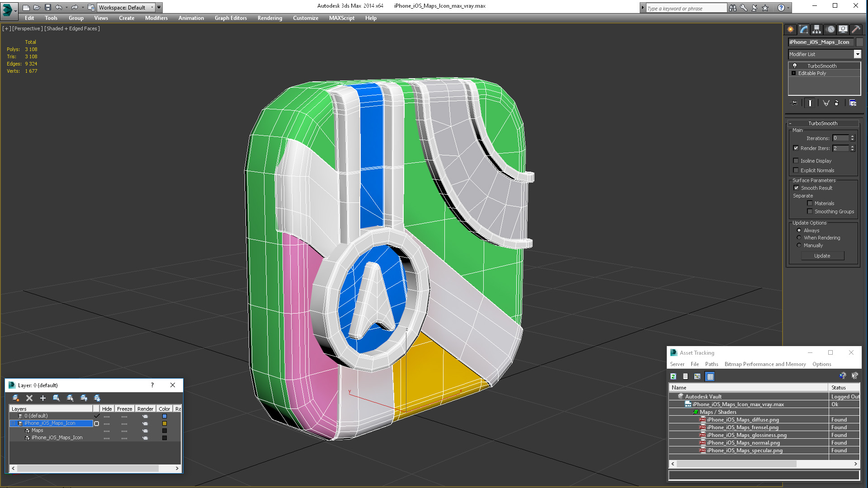Collapse the TurboSmooth rollout
Screen dimensions: 868x488
pos(790,123)
